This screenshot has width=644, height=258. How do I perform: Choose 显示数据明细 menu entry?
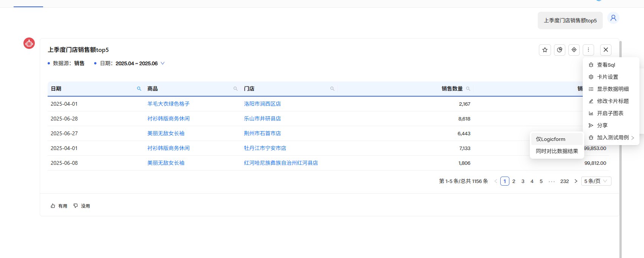611,89
